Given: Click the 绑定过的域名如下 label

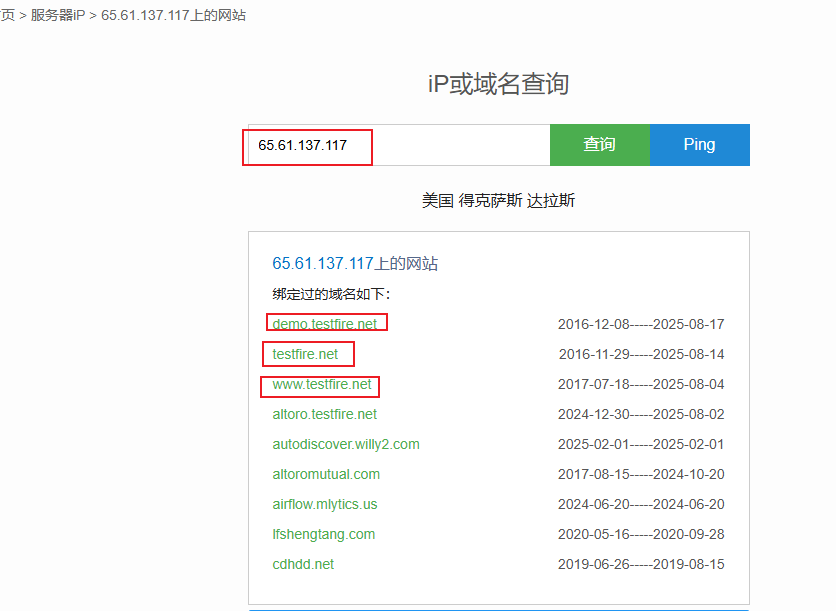Looking at the screenshot, I should click(x=331, y=294).
